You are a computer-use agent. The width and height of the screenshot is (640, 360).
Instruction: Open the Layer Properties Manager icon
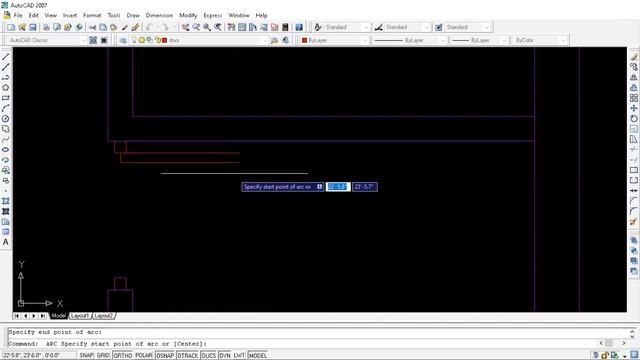(x=123, y=40)
